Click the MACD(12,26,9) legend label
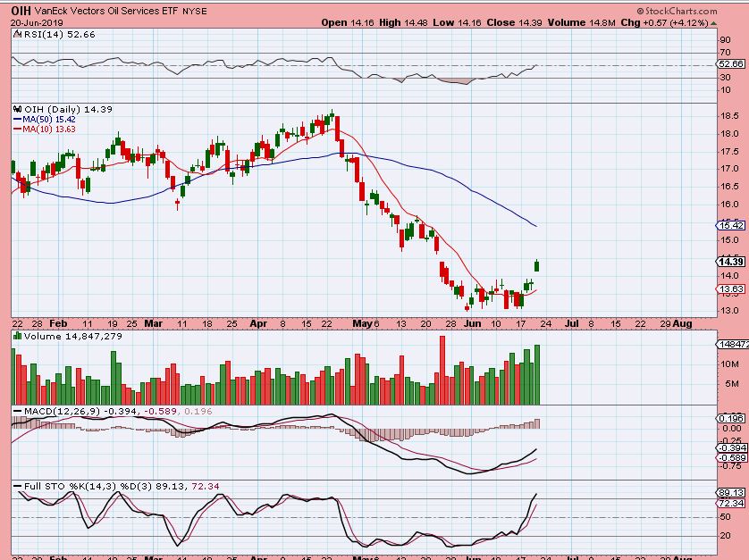The width and height of the screenshot is (749, 560). (62, 411)
